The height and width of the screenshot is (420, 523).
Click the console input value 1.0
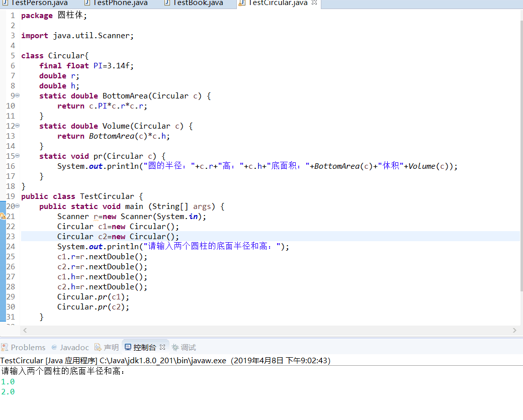(8, 382)
